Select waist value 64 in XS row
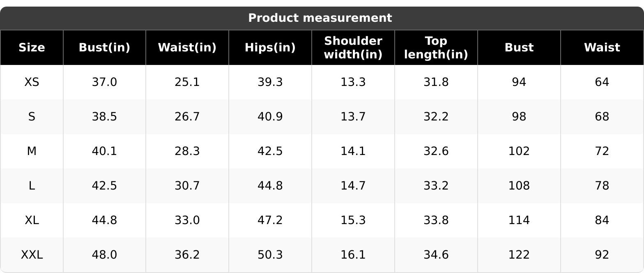Viewport: 644px width, 273px height. tap(602, 82)
